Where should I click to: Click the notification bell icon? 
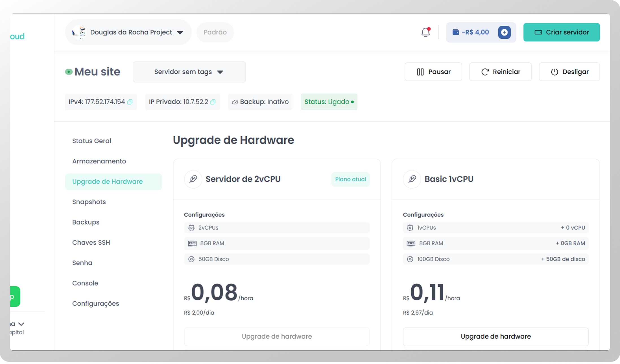click(425, 32)
